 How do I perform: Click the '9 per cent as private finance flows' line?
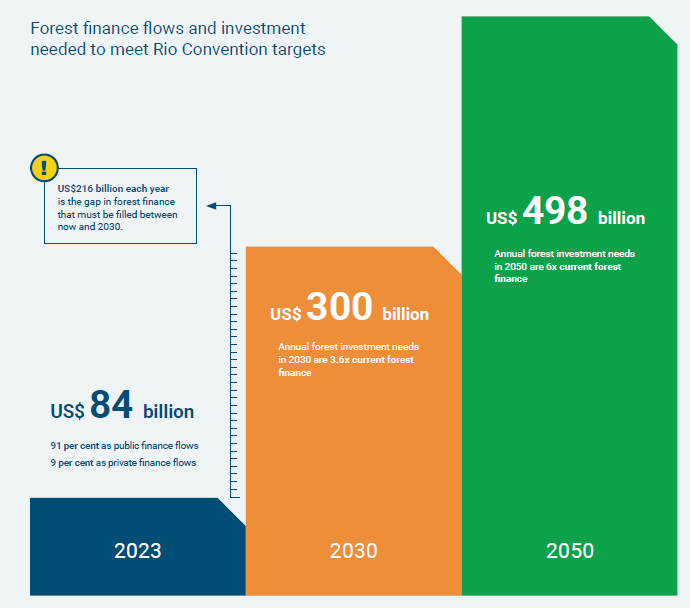pos(123,463)
